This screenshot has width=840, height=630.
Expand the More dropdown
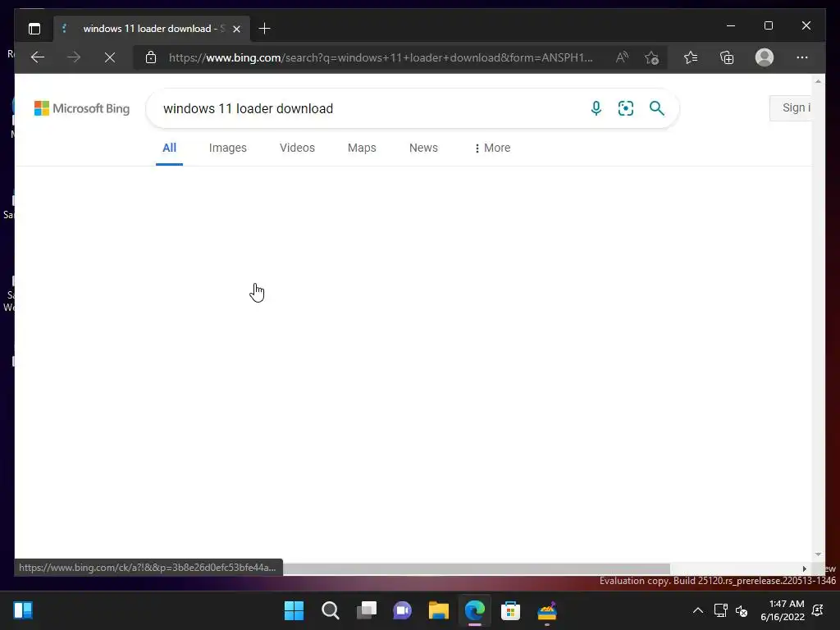tap(492, 148)
